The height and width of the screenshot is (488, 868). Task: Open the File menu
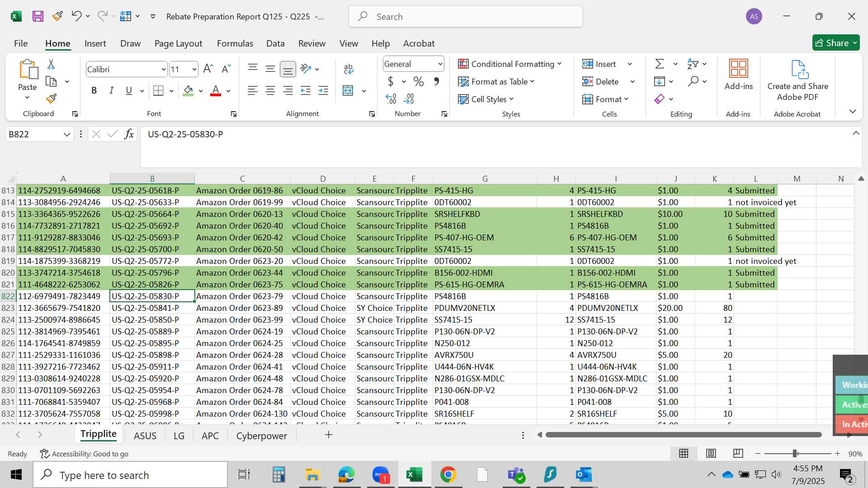(x=21, y=43)
